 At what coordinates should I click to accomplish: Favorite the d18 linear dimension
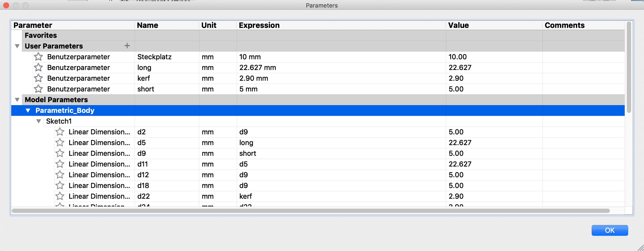pyautogui.click(x=60, y=185)
